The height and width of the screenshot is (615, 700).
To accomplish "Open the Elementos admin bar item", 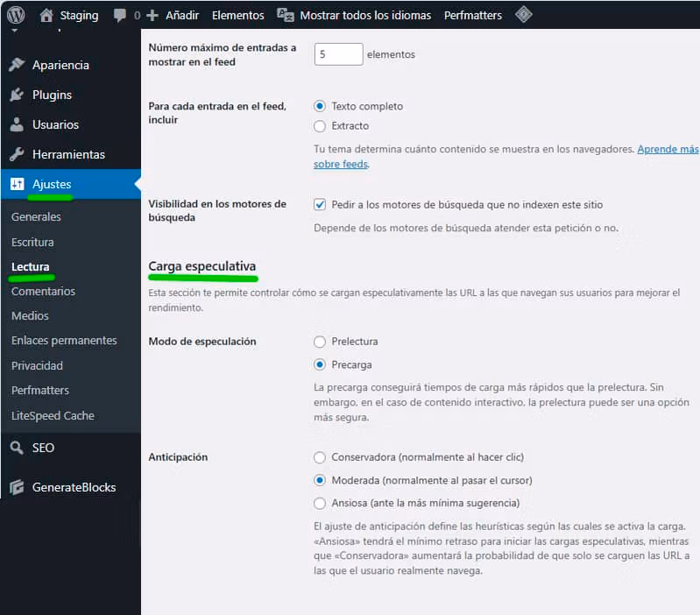I will coord(238,15).
